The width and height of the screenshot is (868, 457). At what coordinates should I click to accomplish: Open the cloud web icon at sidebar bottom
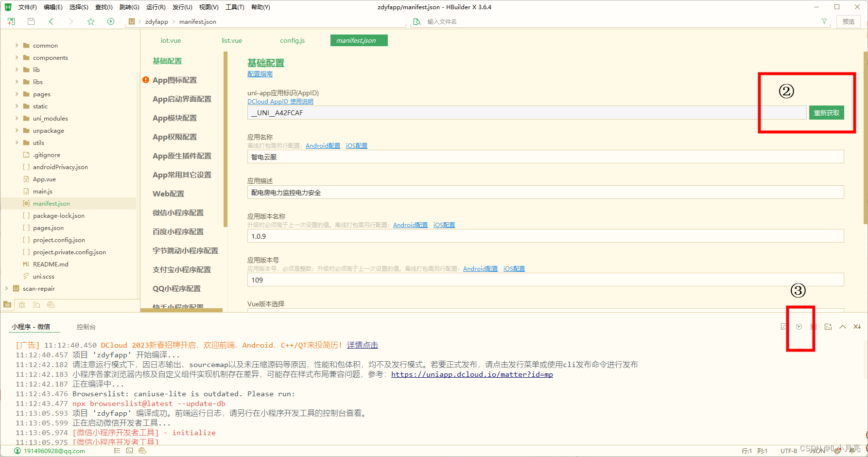[x=51, y=305]
